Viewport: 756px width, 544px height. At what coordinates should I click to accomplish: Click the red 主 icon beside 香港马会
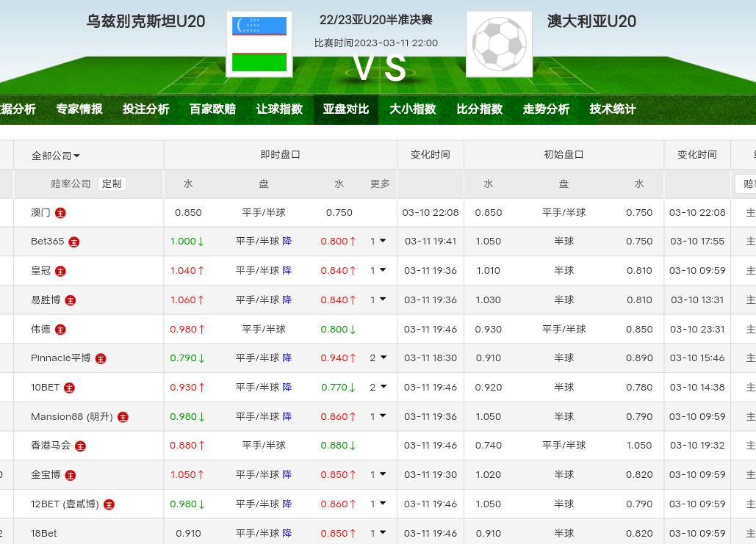80,446
